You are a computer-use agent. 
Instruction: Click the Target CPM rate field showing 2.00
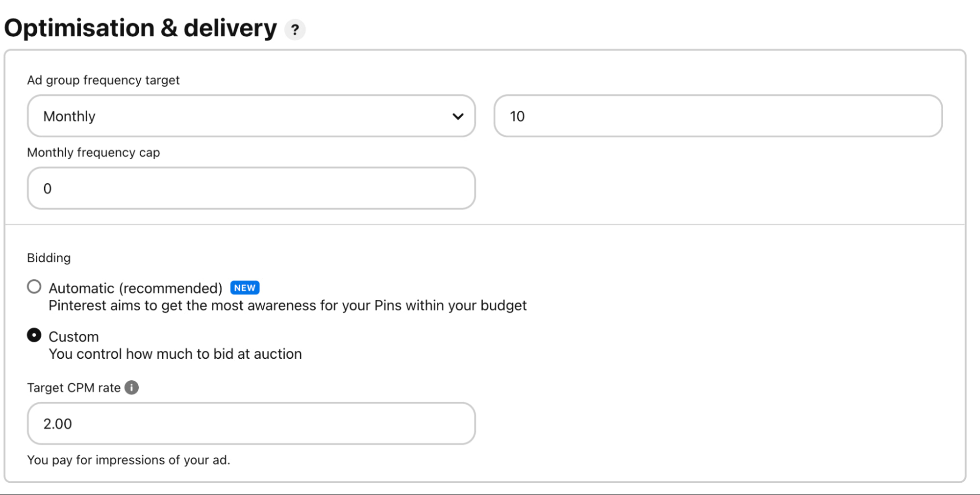[251, 423]
